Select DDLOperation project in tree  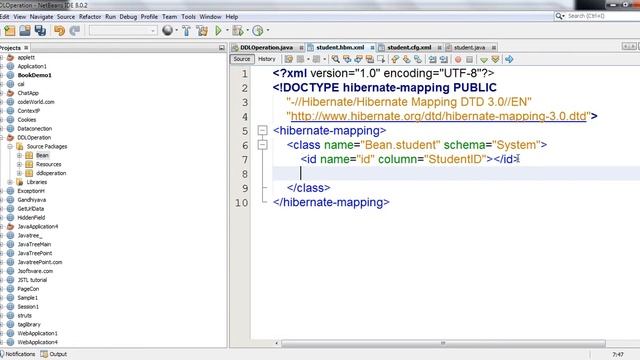[34, 138]
